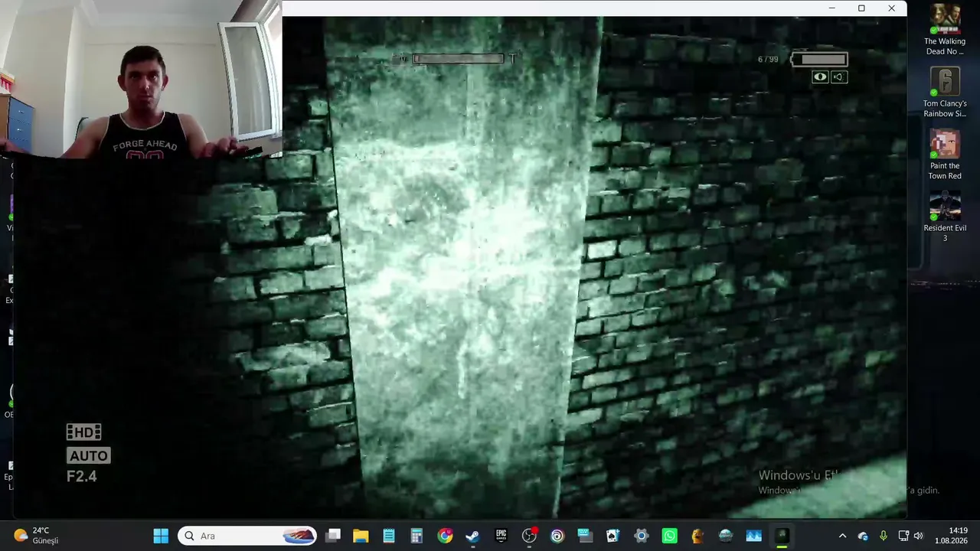Click the webcam overlay feed
The height and width of the screenshot is (551, 980).
[141, 79]
